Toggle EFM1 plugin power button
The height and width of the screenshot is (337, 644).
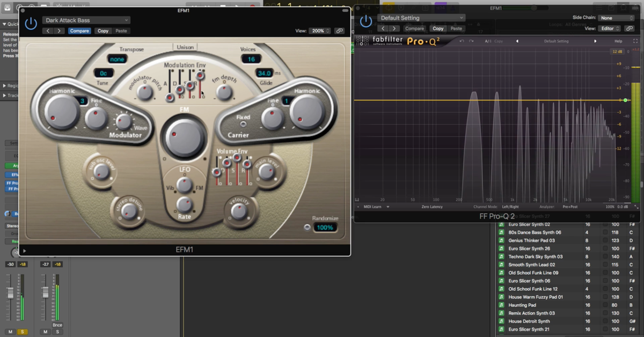tap(31, 24)
